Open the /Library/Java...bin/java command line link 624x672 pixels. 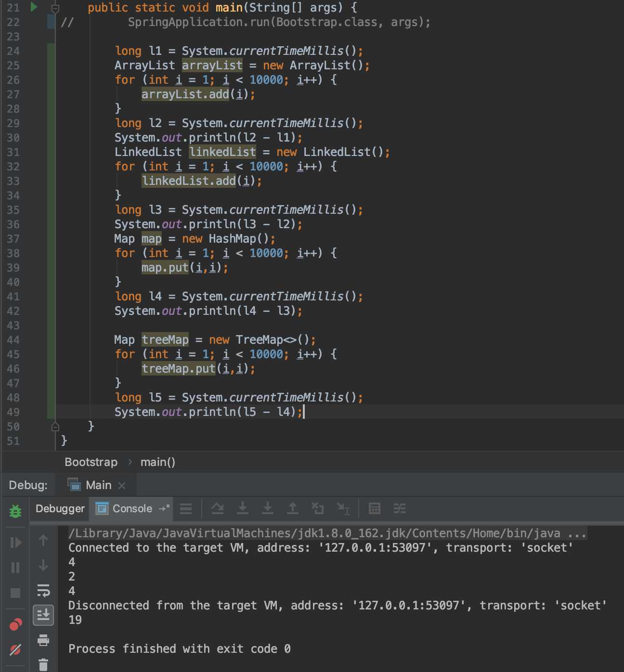pyautogui.click(x=327, y=533)
